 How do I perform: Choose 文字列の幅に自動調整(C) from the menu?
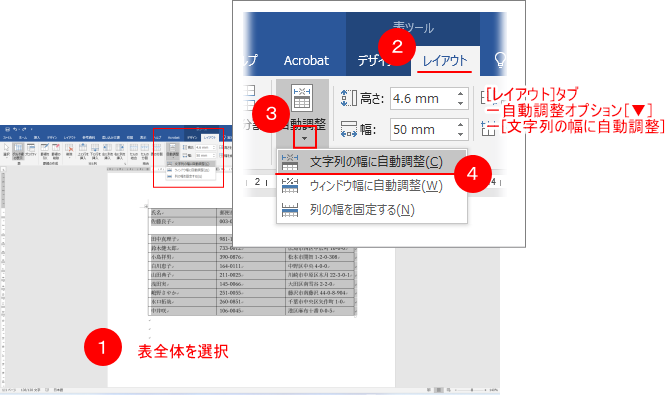click(x=371, y=162)
